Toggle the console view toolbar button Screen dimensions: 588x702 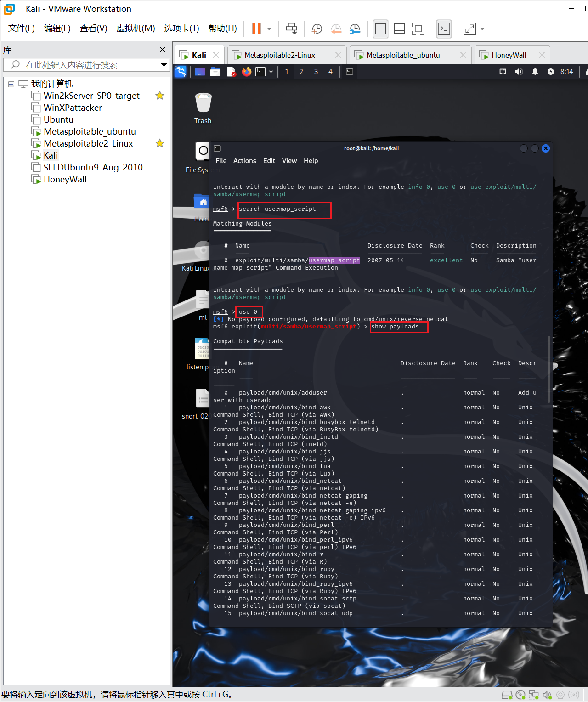click(x=444, y=28)
